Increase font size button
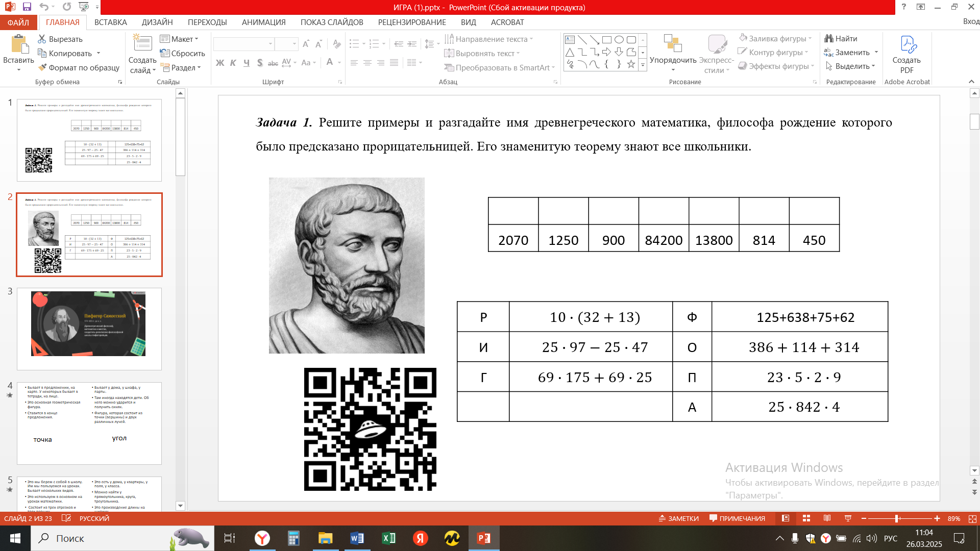 (306, 44)
